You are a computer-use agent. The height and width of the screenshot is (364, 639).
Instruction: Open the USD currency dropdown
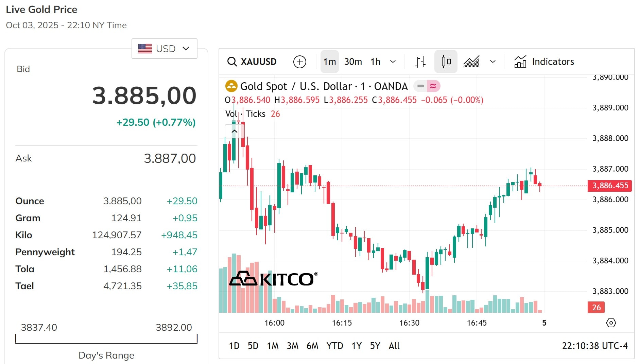[165, 49]
